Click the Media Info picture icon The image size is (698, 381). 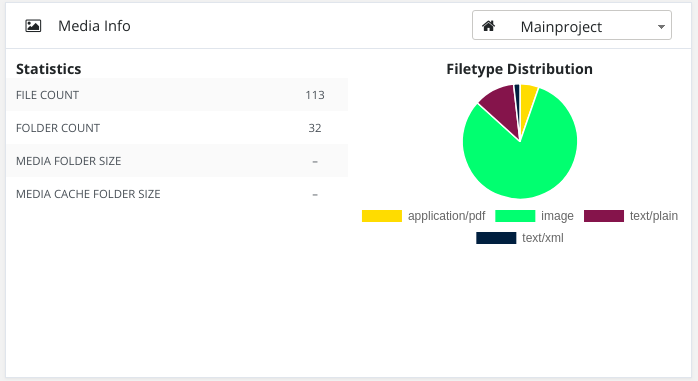tap(33, 26)
